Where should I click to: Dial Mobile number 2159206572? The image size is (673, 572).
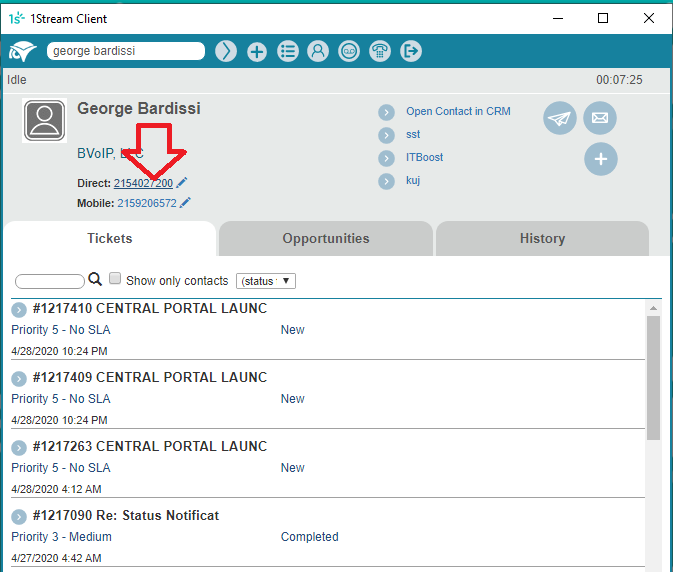147,203
